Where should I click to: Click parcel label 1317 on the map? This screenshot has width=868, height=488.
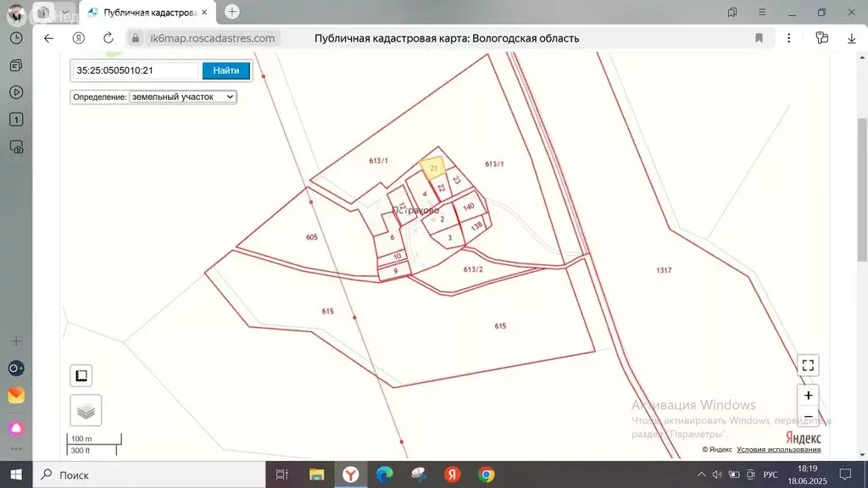pos(664,270)
